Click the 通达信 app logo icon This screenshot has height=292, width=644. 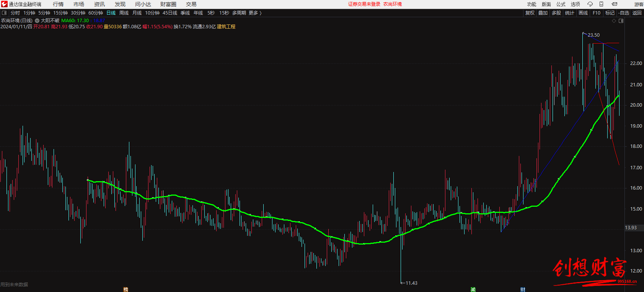coord(4,4)
